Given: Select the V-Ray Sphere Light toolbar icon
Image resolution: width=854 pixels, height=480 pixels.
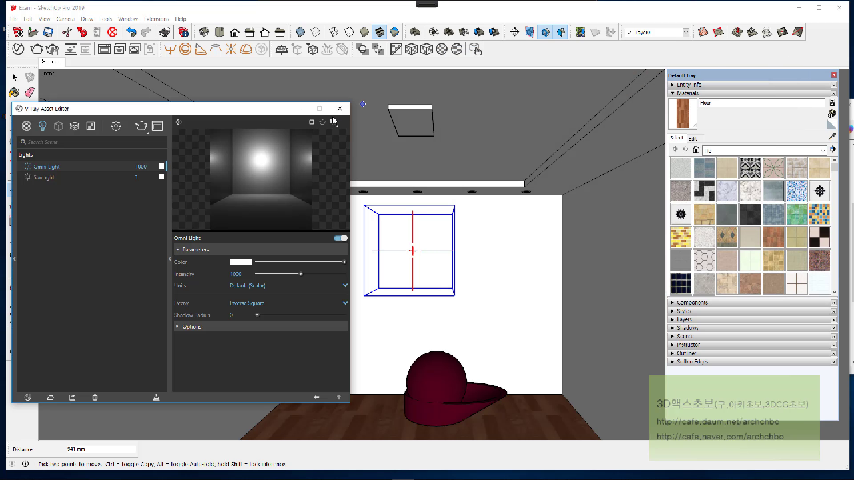Looking at the screenshot, I should click(185, 50).
